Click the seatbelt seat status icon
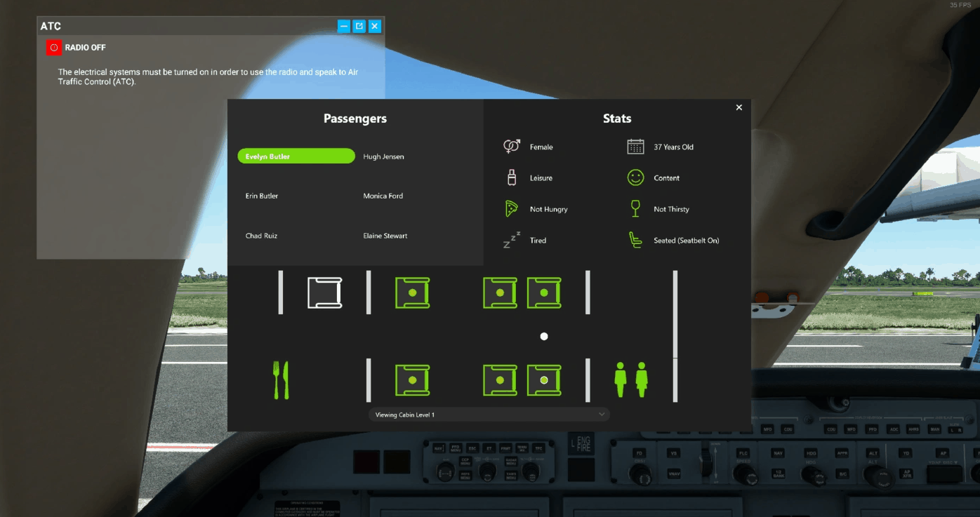Image resolution: width=980 pixels, height=517 pixels. 635,241
